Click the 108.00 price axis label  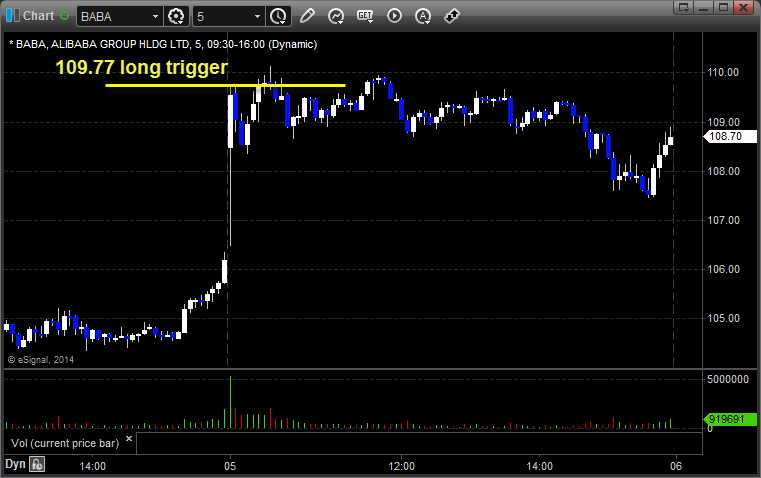pyautogui.click(x=723, y=171)
